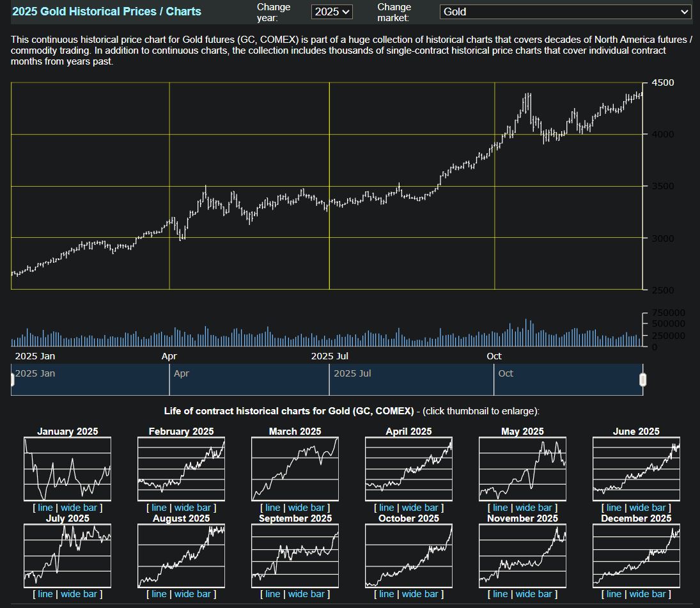Click the 4500 price axis label
Viewport: 700px width, 608px height.
663,82
